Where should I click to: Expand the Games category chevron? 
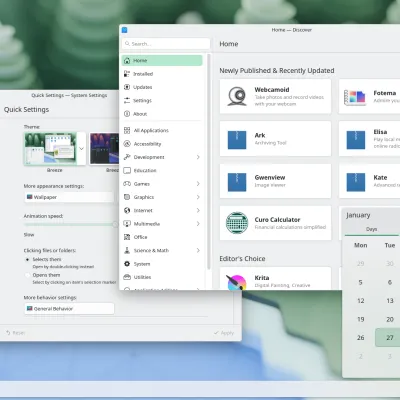click(198, 184)
